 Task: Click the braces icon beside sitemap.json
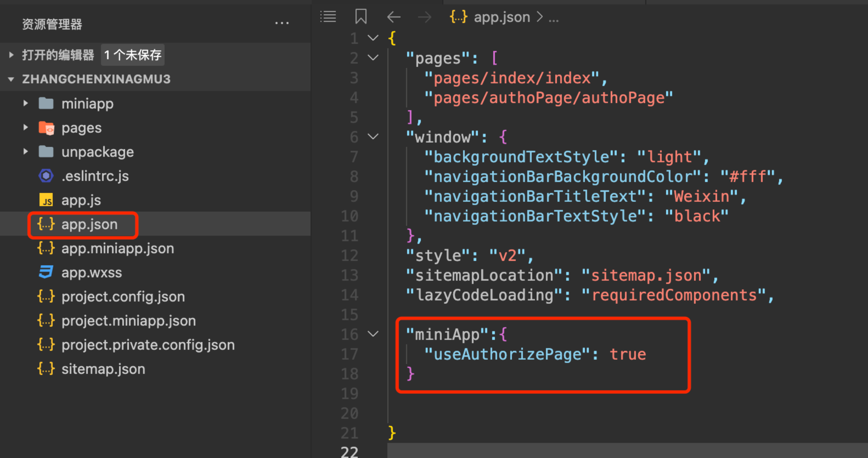click(46, 368)
